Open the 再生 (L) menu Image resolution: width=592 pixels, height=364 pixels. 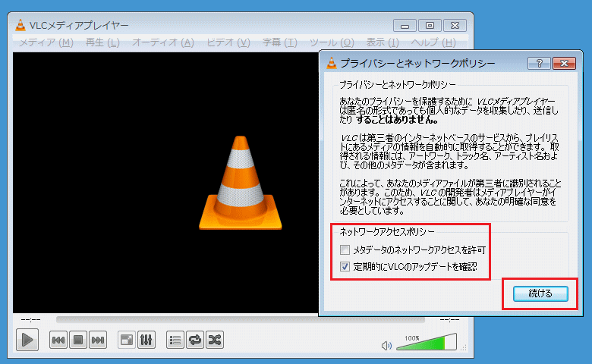coord(102,42)
